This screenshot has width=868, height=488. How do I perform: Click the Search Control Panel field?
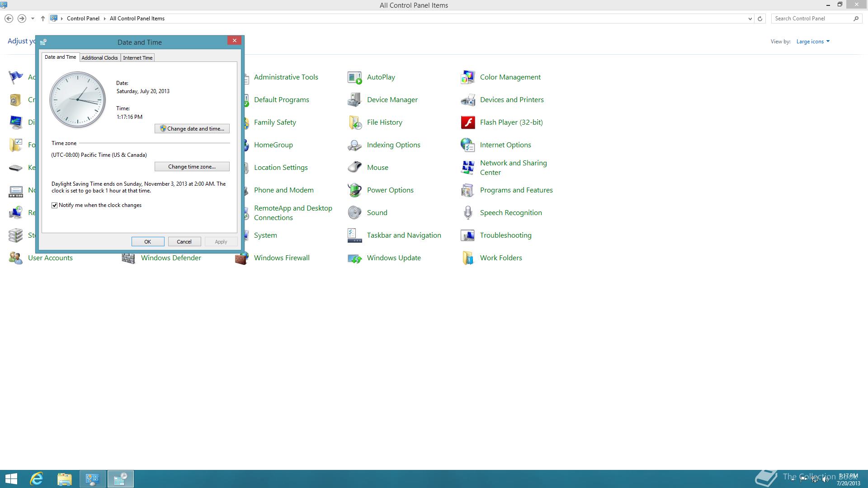tap(811, 19)
